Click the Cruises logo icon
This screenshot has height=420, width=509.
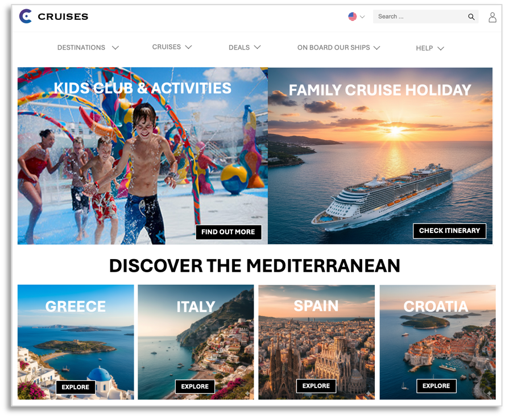pyautogui.click(x=26, y=16)
